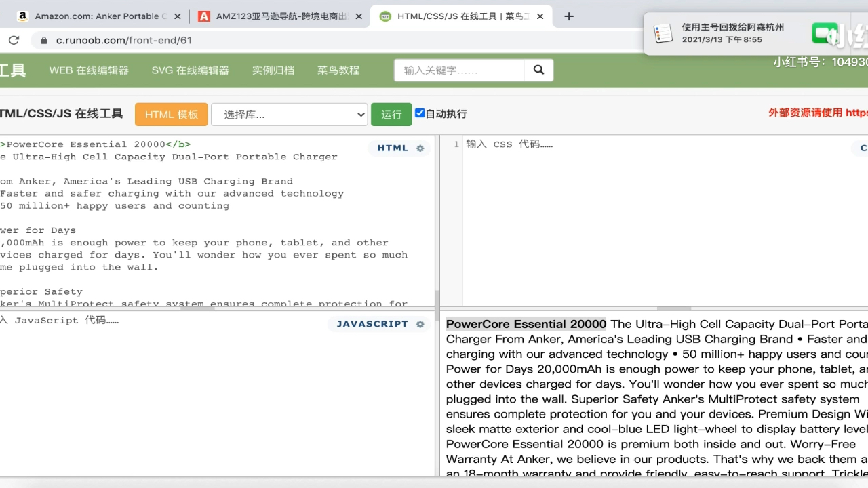Click the lock icon in the address bar

[x=44, y=41]
